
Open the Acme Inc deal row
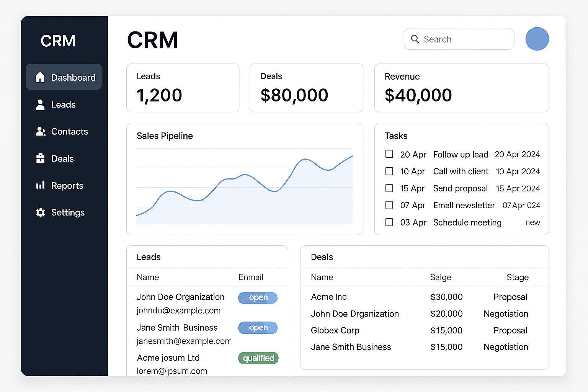click(329, 297)
